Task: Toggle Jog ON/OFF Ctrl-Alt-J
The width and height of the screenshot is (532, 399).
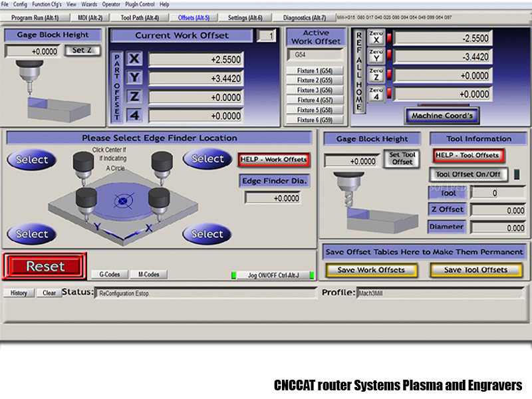Action: [x=273, y=275]
